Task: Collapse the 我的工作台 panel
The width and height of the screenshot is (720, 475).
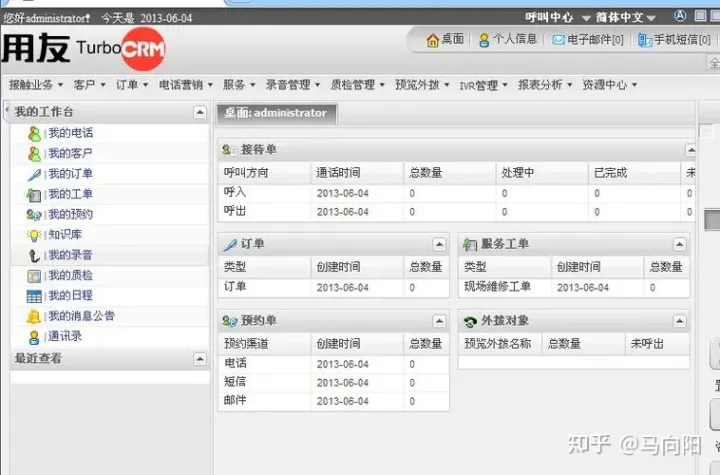Action: coord(200,112)
